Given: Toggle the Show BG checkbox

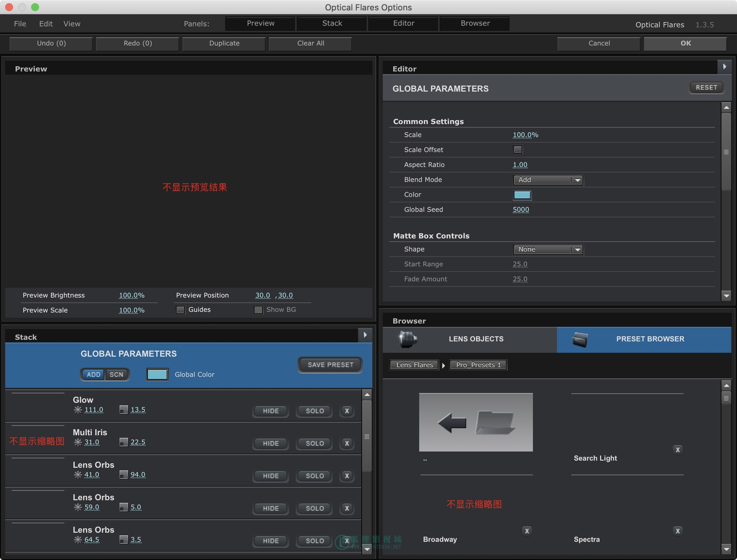Looking at the screenshot, I should (258, 310).
